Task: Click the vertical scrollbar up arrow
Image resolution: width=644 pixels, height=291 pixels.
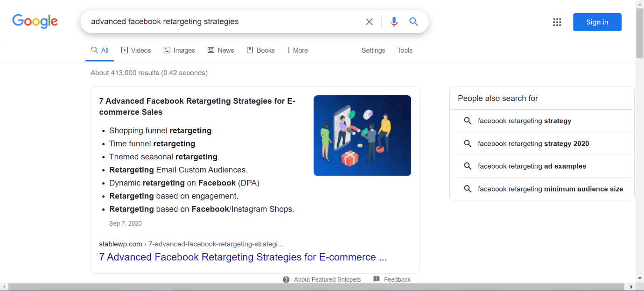Action: [640, 3]
